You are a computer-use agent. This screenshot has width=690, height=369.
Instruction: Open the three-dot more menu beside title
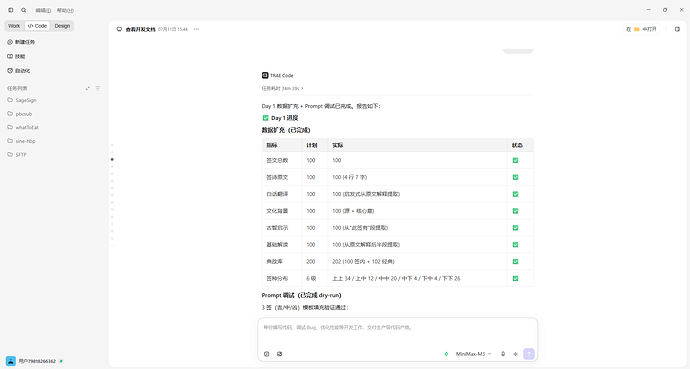196,29
